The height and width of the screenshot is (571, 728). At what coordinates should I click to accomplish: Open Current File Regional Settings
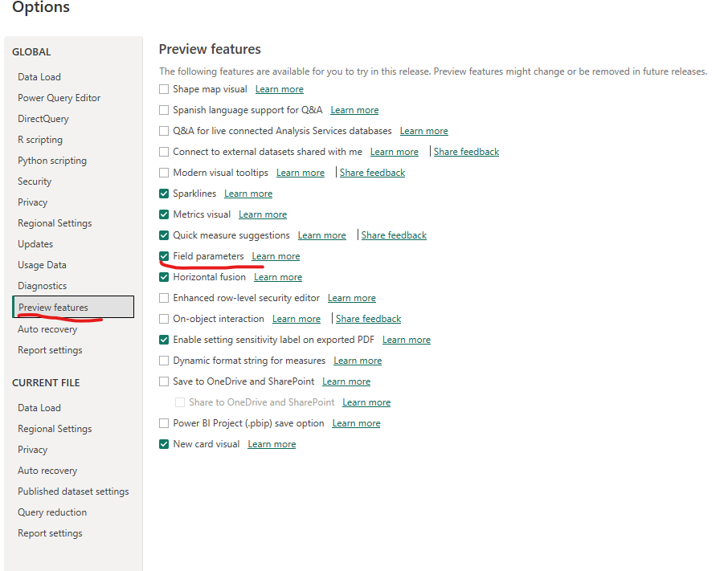tap(55, 429)
